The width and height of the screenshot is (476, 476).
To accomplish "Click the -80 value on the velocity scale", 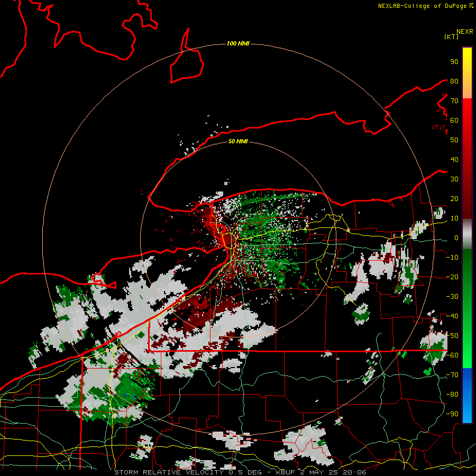I will click(x=452, y=395).
